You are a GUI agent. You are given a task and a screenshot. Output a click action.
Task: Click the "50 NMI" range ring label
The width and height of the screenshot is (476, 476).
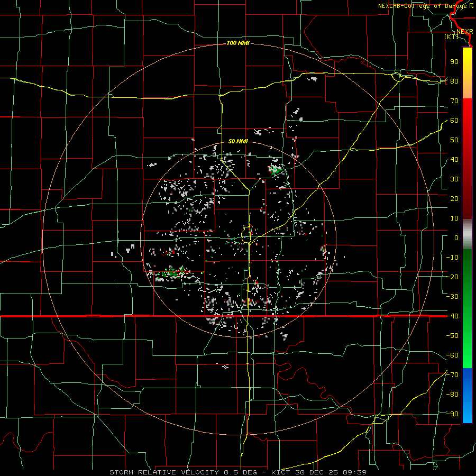coord(238,141)
